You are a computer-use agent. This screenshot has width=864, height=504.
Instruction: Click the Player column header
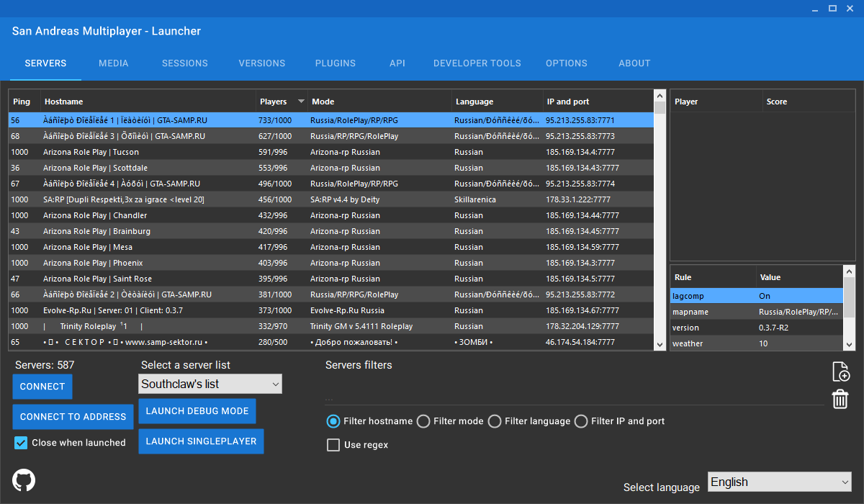(716, 102)
